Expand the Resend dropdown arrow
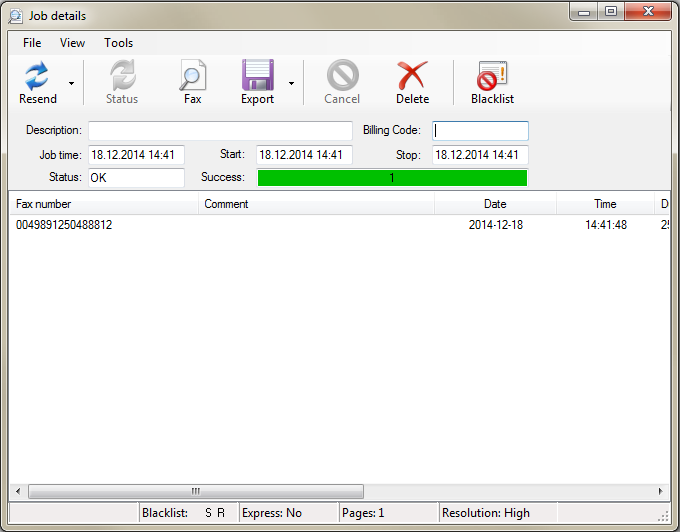Viewport: 680px width, 532px height. tap(71, 83)
